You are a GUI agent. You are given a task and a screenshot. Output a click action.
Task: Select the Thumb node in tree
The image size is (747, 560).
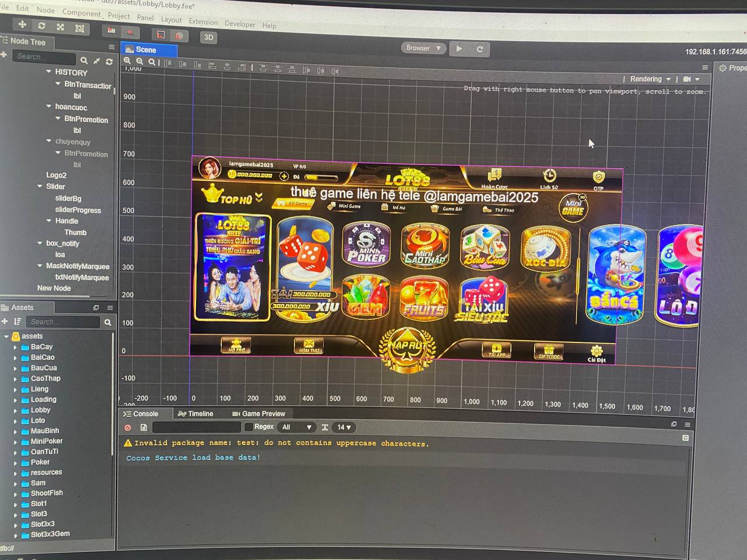(75, 232)
